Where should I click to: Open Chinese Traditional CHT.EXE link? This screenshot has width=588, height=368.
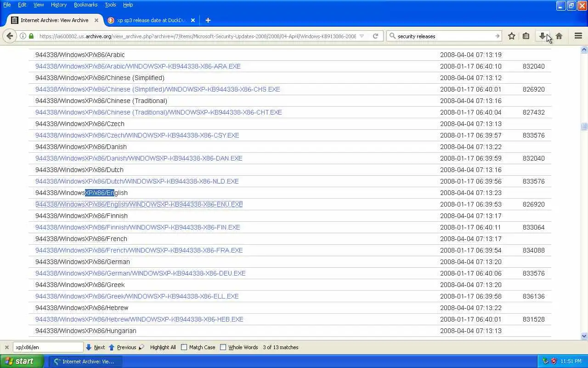(158, 112)
